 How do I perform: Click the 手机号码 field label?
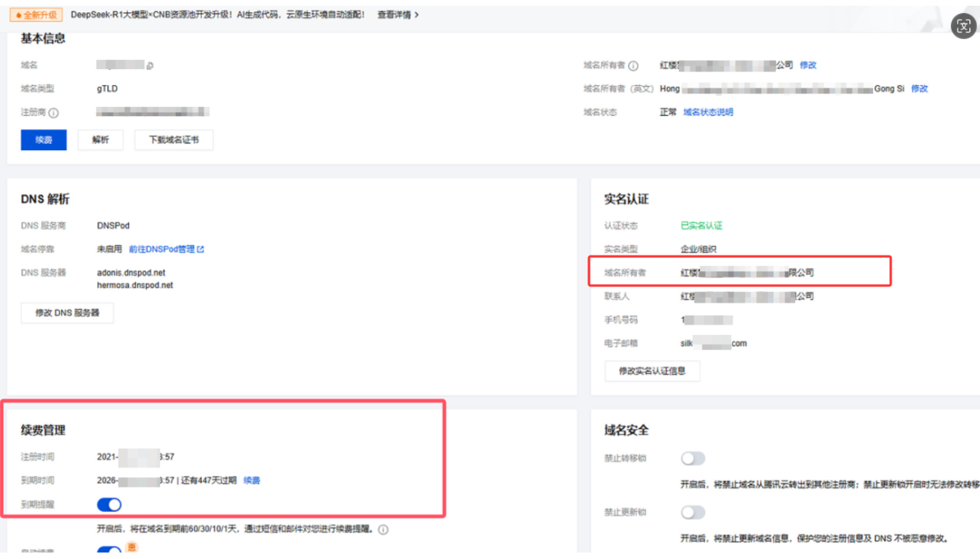(621, 320)
